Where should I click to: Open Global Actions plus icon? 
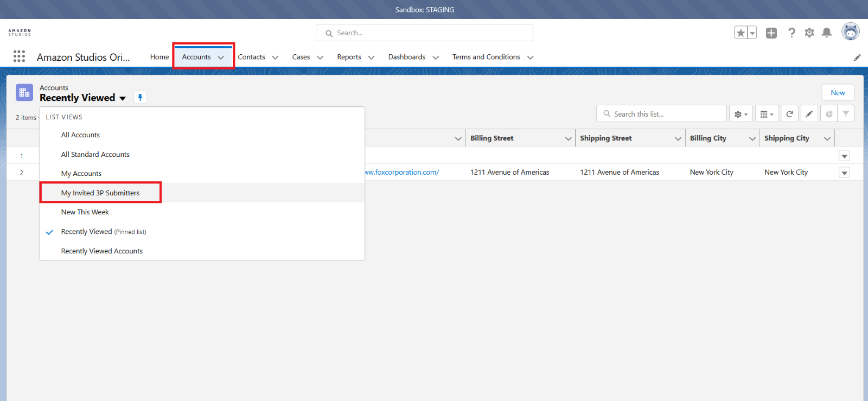click(x=771, y=33)
